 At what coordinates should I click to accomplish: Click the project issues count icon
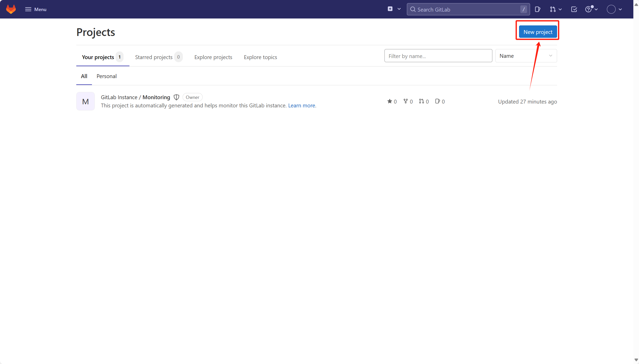point(437,101)
